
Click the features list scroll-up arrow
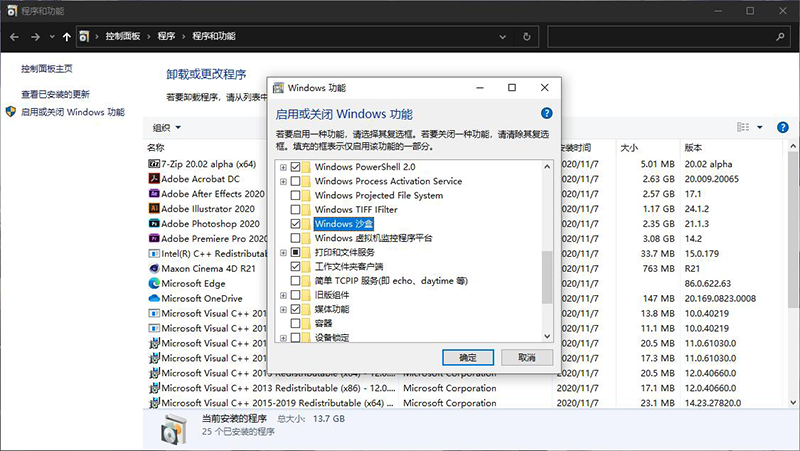coord(547,166)
